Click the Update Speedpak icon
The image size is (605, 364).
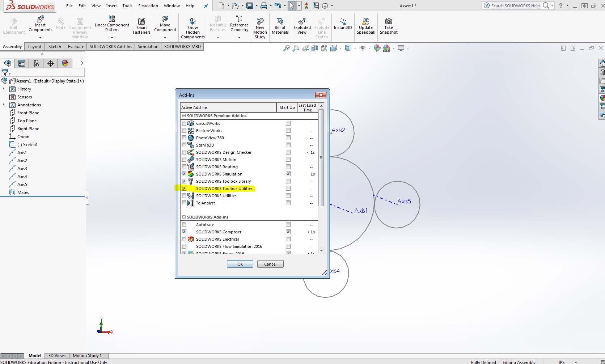(366, 26)
